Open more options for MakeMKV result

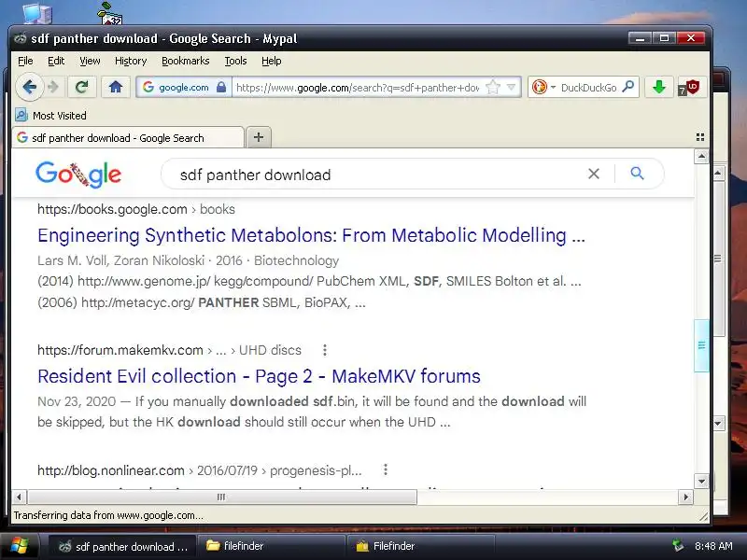coord(324,350)
